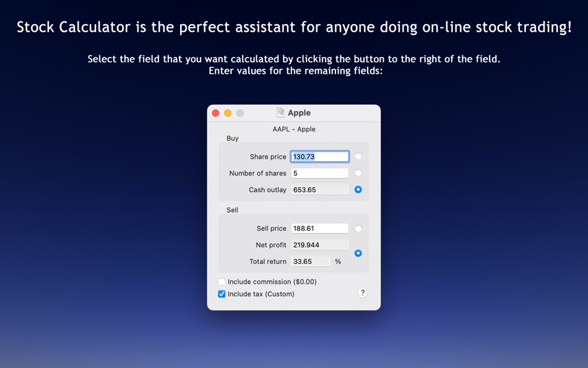Close the Apple window with red button
Viewport: 588px width, 368px height.
[x=215, y=113]
